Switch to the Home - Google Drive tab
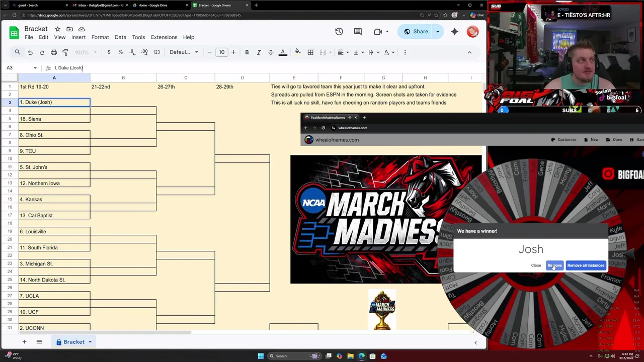644x362 pixels. coord(159,5)
